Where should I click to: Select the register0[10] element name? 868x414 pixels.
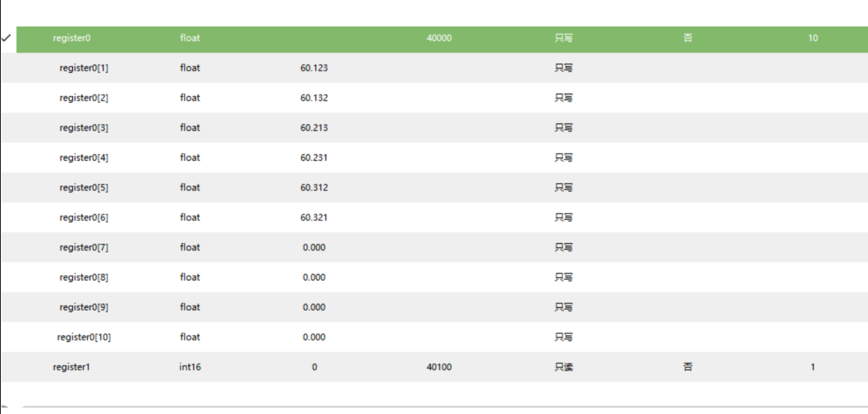(x=84, y=337)
